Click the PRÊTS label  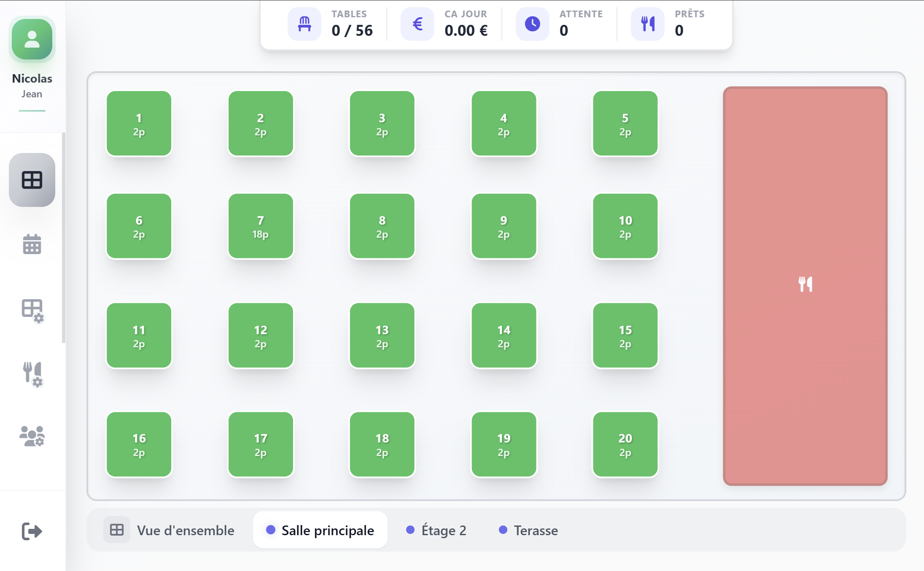(690, 14)
